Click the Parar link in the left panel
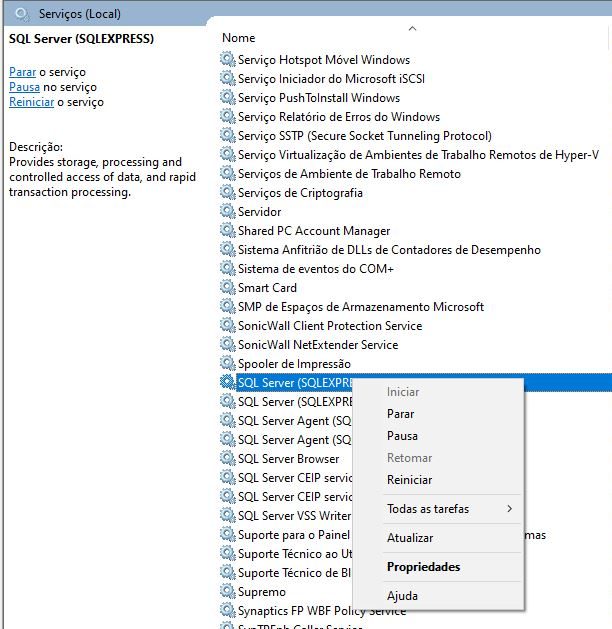Image resolution: width=612 pixels, height=629 pixels. (22, 72)
